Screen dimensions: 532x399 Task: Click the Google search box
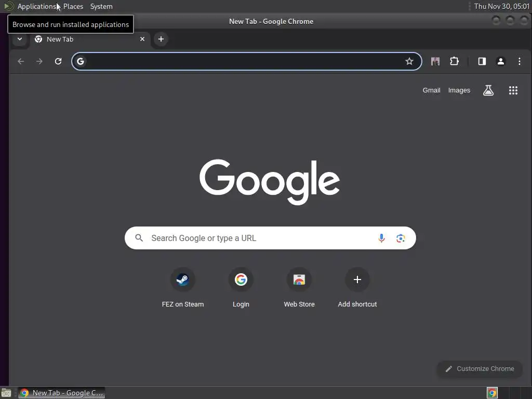(x=270, y=238)
